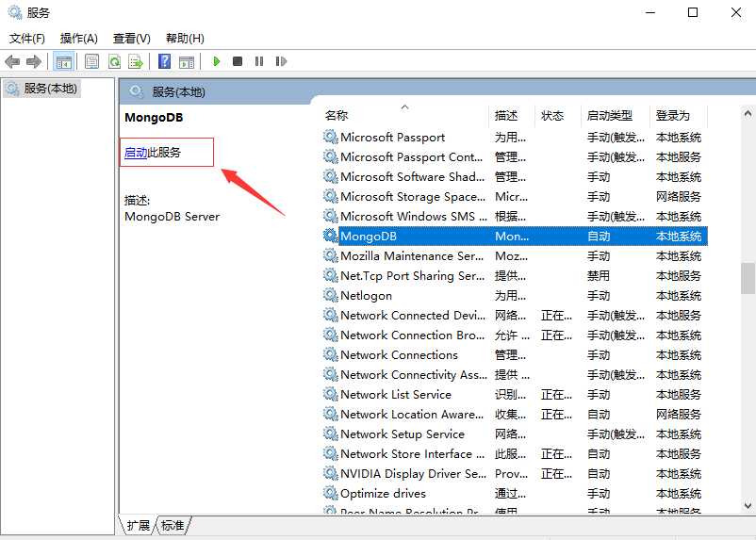Click the 服务(本地) panel header
This screenshot has height=540, width=756.
click(x=178, y=91)
